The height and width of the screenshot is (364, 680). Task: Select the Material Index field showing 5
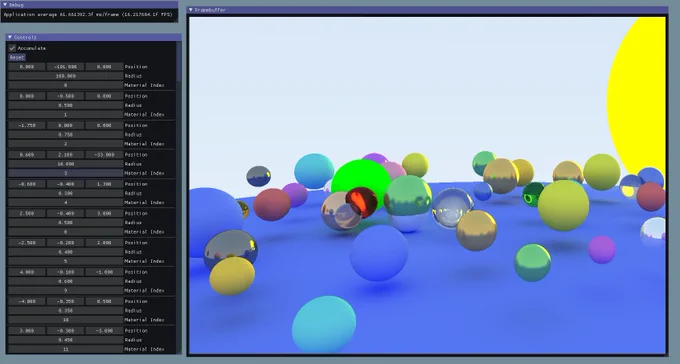pos(65,261)
